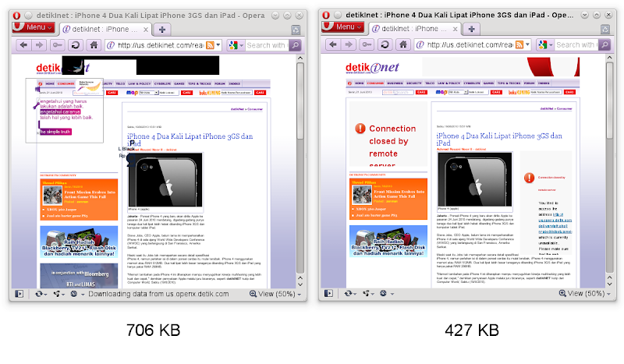Viewport: 624px width, 364px height.
Task: Open orange Front Mission thread box in right window
Action: (x=388, y=200)
